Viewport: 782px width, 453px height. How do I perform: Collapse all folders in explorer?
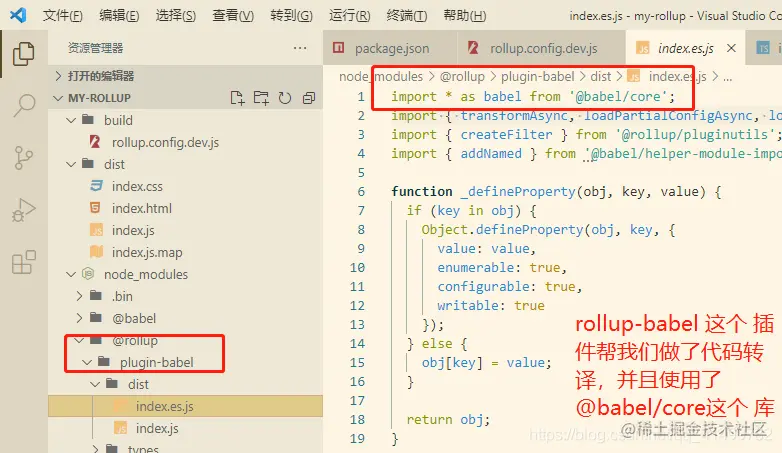[x=309, y=98]
